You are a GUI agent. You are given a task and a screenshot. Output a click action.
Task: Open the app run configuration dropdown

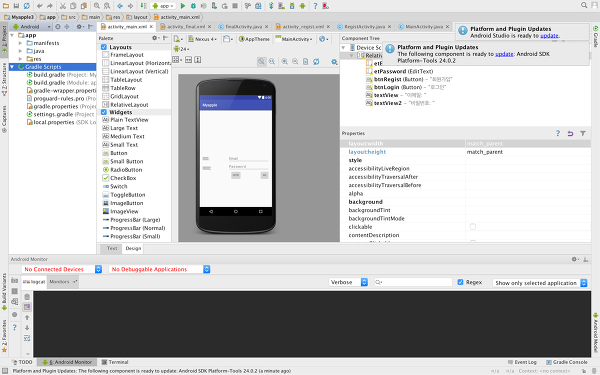163,6
